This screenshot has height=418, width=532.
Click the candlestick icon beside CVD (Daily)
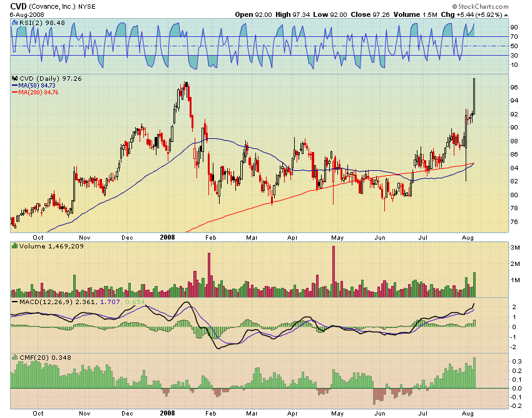pyautogui.click(x=14, y=78)
